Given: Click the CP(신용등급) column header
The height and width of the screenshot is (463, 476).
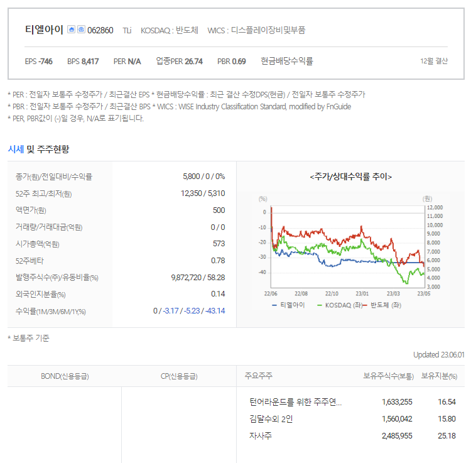Looking at the screenshot, I should [179, 376].
